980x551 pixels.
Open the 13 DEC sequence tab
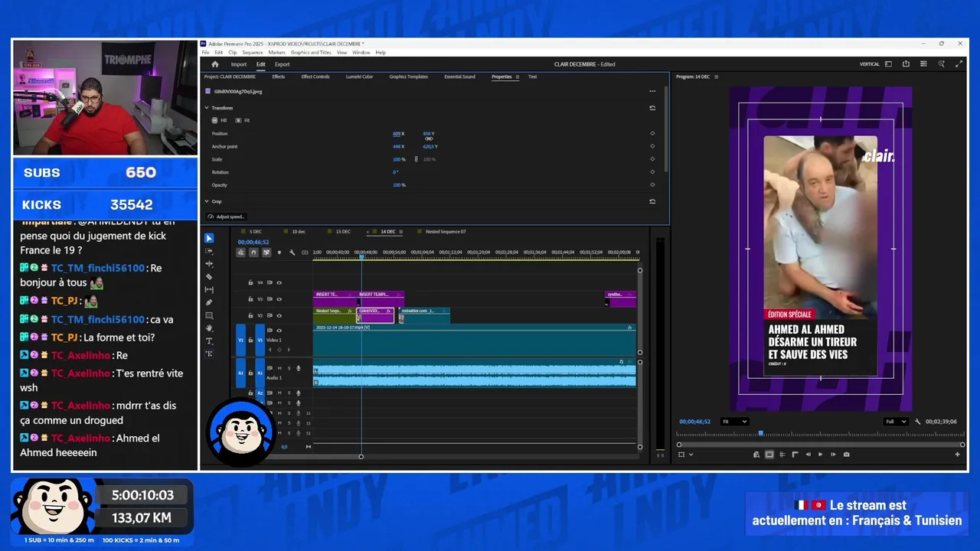[x=343, y=232]
